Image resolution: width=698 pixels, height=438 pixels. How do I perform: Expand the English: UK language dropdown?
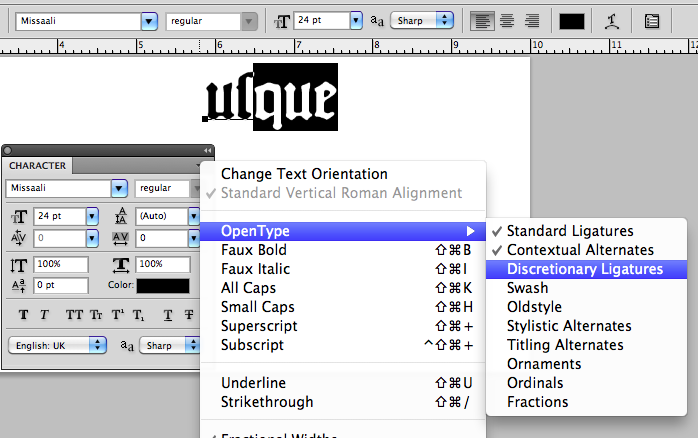point(97,345)
